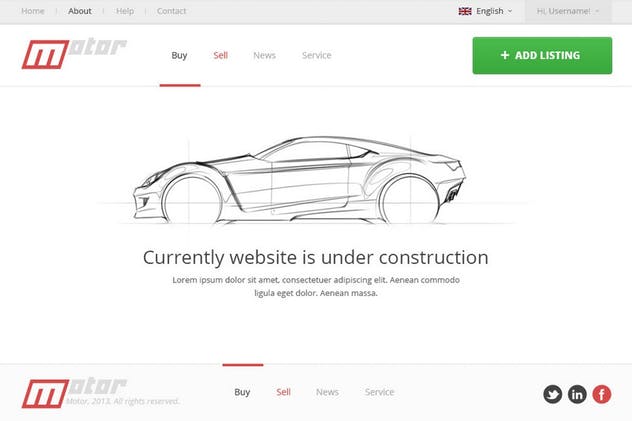Select Service in the footer menu
Screen dimensions: 632x421
click(x=379, y=392)
